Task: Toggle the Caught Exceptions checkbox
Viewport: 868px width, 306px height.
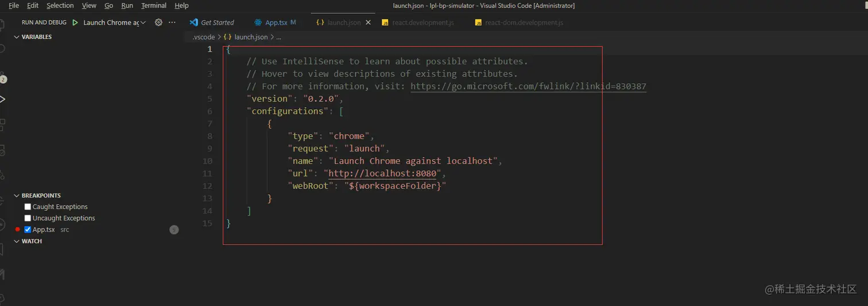Action: pyautogui.click(x=28, y=207)
